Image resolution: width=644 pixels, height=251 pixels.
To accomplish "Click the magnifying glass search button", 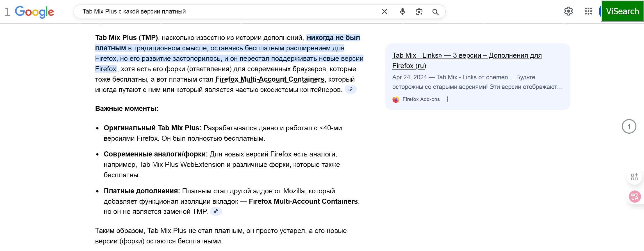I will pos(435,12).
